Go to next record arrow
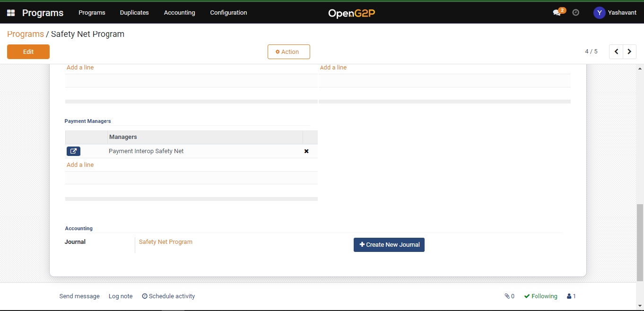Image resolution: width=644 pixels, height=311 pixels. click(x=629, y=52)
